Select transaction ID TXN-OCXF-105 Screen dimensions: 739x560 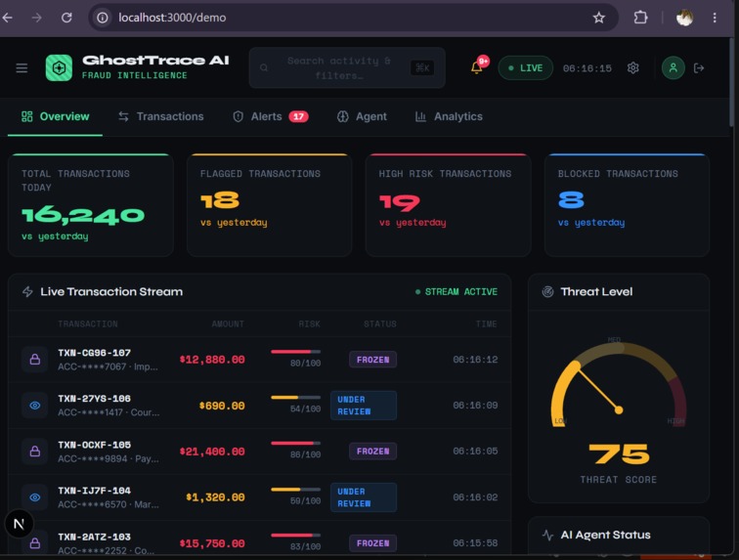[94, 445]
